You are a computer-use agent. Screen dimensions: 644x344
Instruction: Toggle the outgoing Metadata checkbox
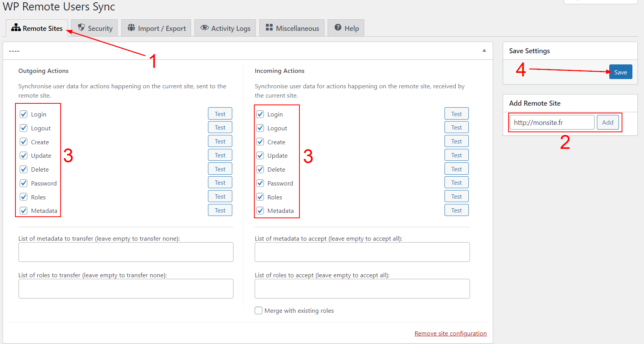pyautogui.click(x=24, y=211)
